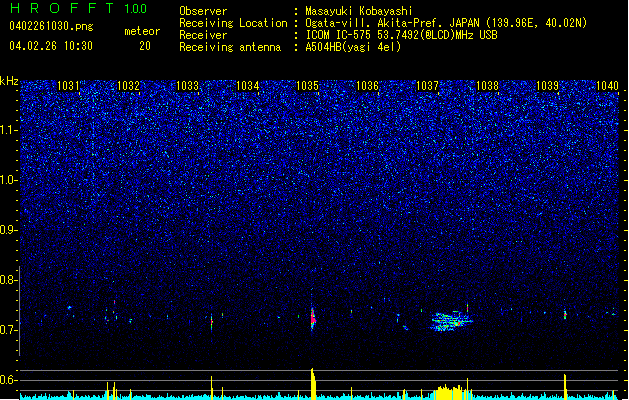
Task: Click the 0.6 kHz axis label
Action: click(9, 380)
